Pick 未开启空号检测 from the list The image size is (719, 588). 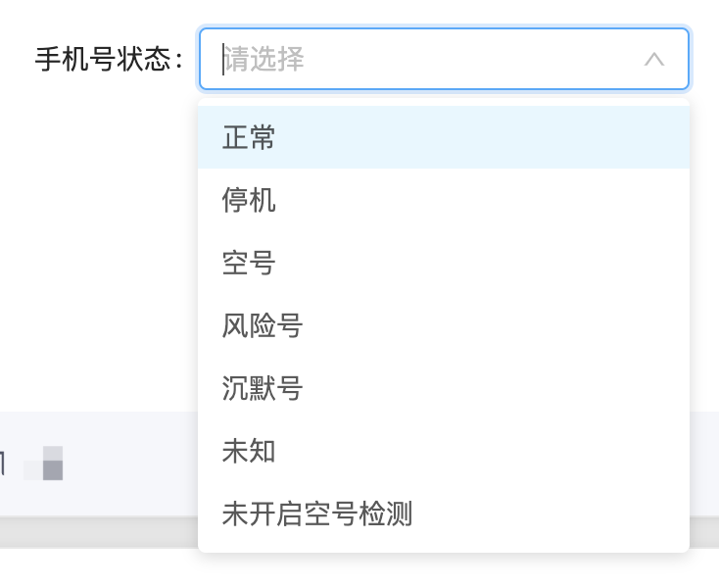click(x=444, y=514)
